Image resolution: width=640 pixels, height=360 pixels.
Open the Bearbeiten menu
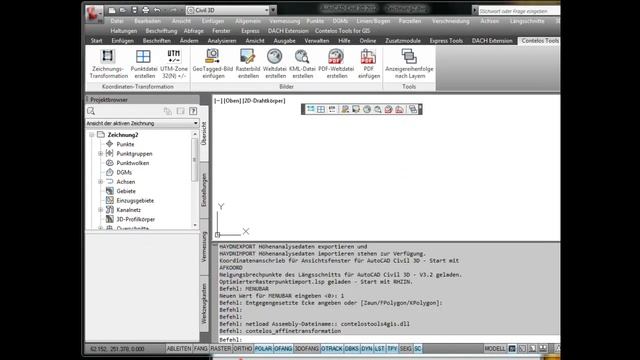147,21
